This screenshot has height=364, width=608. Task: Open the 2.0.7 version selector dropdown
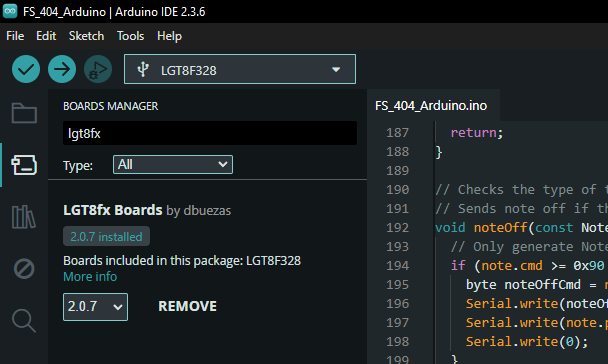click(95, 307)
